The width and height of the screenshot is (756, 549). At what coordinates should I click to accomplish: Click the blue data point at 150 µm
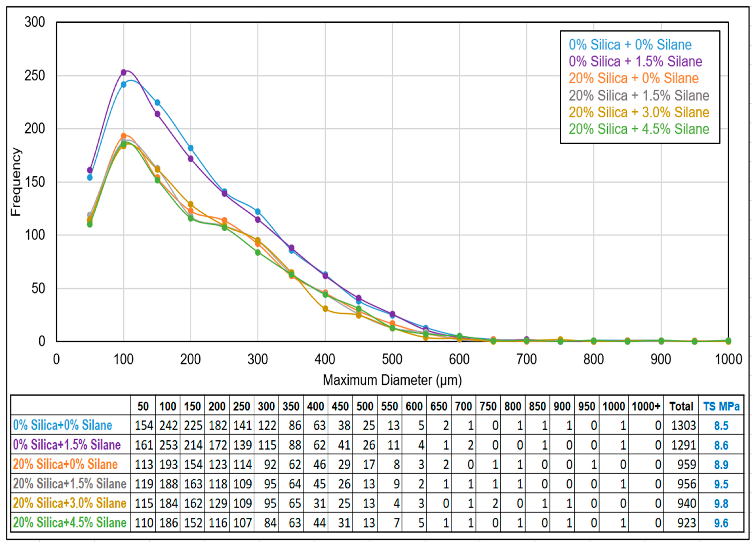tap(157, 103)
